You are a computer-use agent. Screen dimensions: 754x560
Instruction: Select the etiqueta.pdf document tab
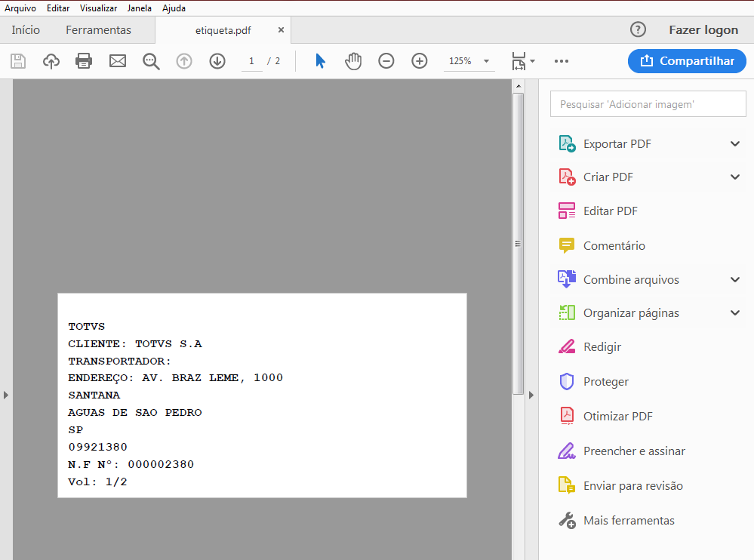(x=223, y=30)
